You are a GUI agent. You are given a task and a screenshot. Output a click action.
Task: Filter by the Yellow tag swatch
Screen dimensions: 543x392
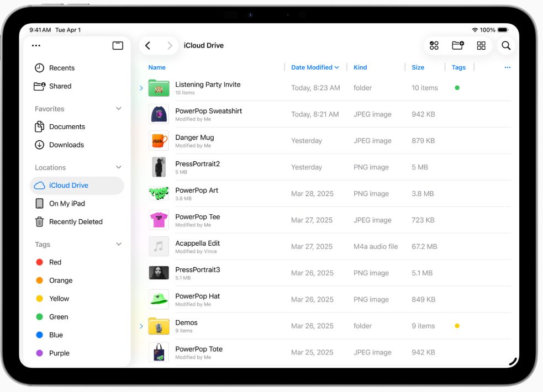coord(39,299)
